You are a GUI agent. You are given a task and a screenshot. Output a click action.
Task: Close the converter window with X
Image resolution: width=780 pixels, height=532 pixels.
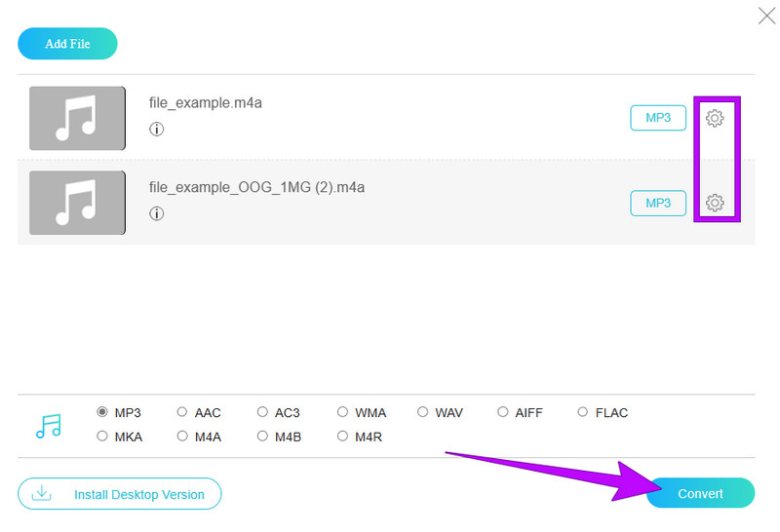pyautogui.click(x=766, y=16)
